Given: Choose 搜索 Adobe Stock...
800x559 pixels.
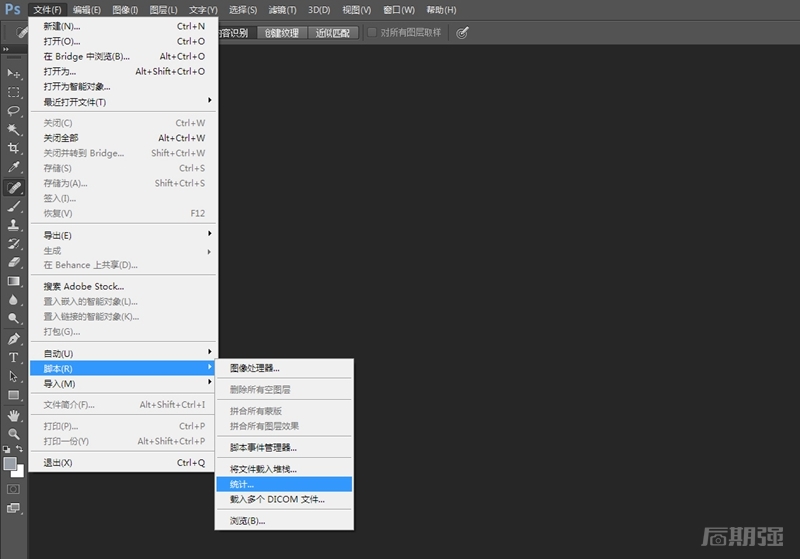Looking at the screenshot, I should [x=123, y=286].
